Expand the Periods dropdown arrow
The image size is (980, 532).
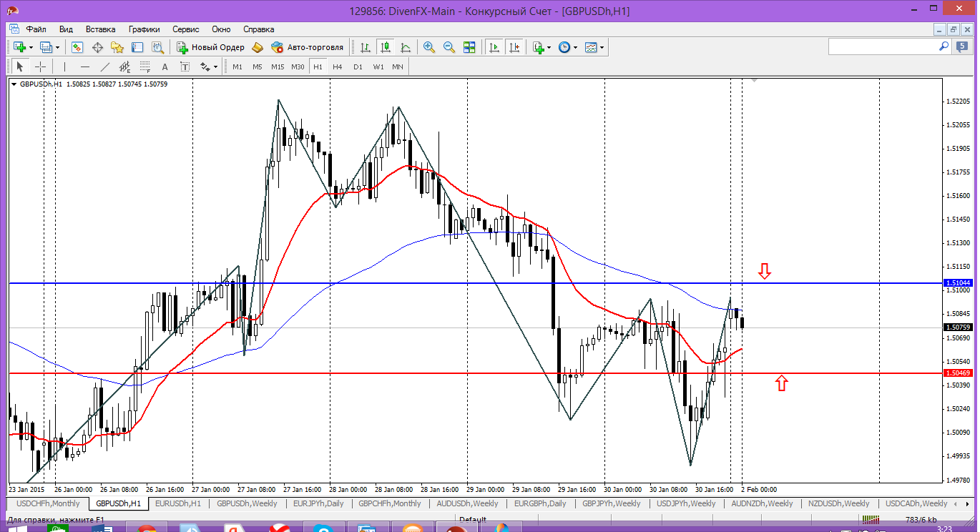[x=575, y=47]
